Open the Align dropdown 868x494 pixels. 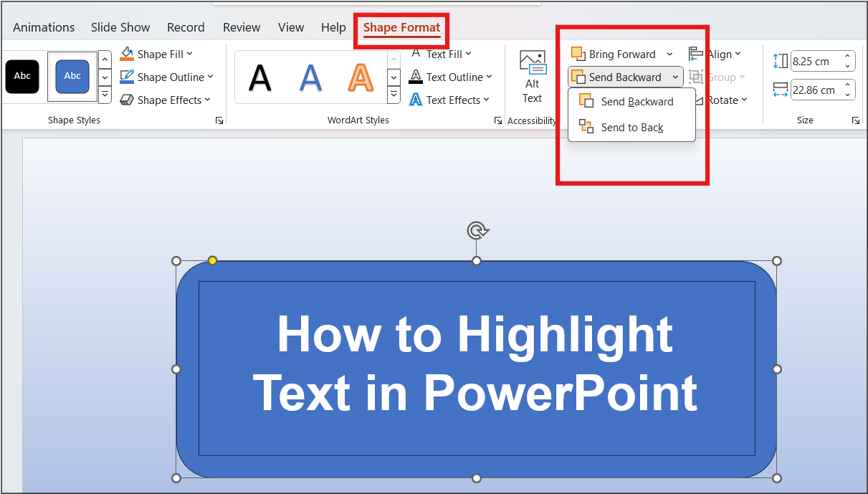(715, 54)
